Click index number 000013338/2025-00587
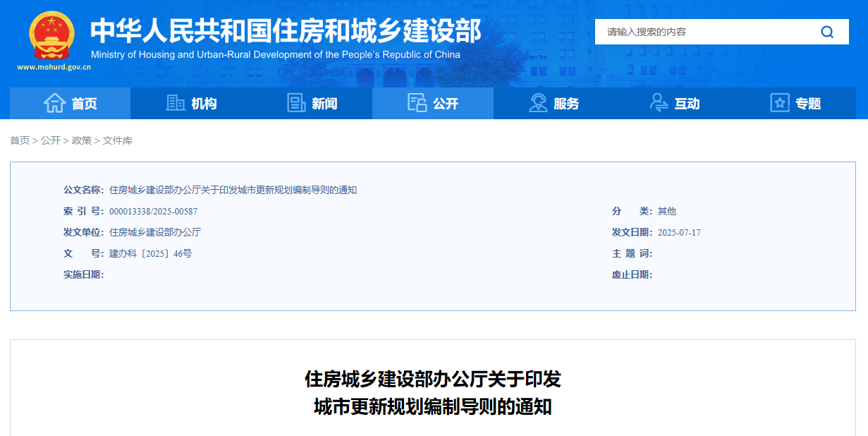868x436 pixels. point(153,211)
